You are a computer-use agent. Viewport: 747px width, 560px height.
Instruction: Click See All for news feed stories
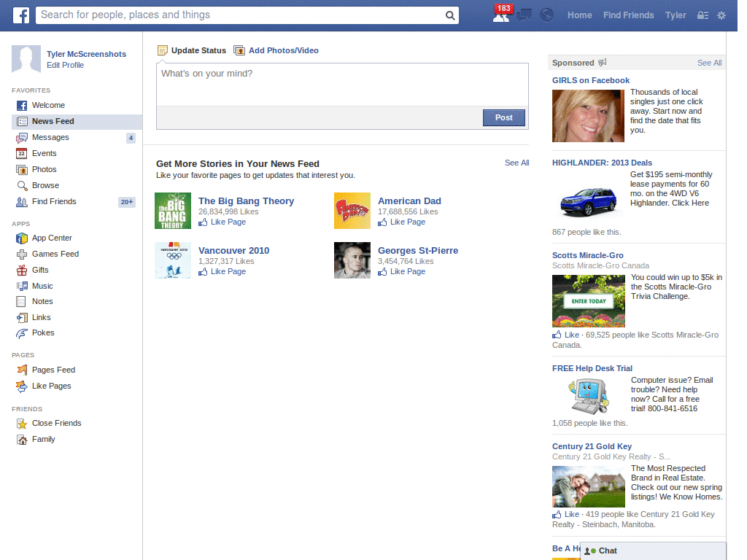pyautogui.click(x=517, y=163)
